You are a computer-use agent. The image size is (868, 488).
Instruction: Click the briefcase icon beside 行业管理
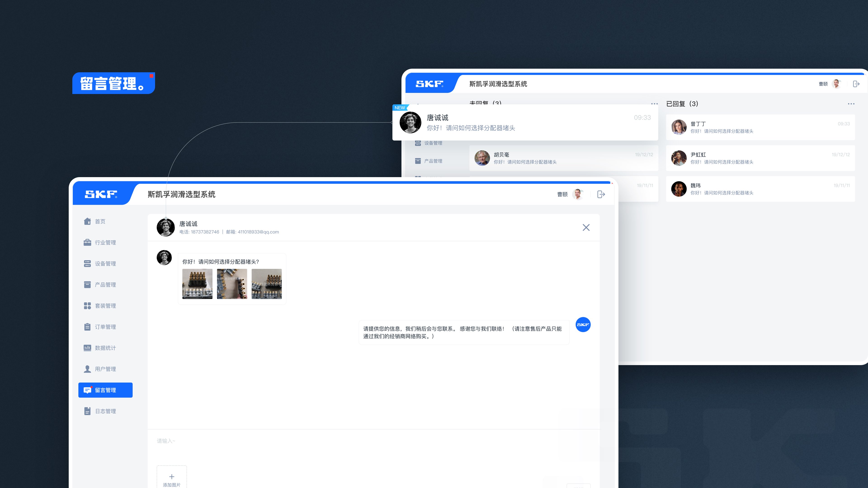click(87, 242)
